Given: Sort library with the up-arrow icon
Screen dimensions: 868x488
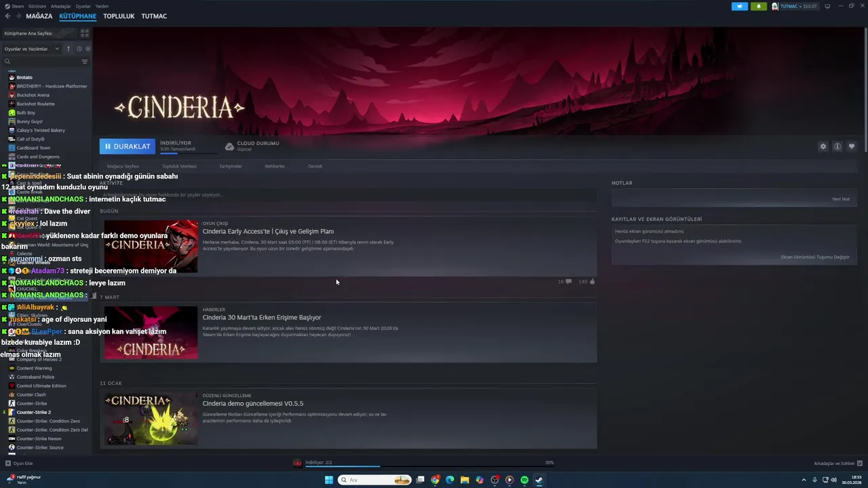Looking at the screenshot, I should (68, 49).
